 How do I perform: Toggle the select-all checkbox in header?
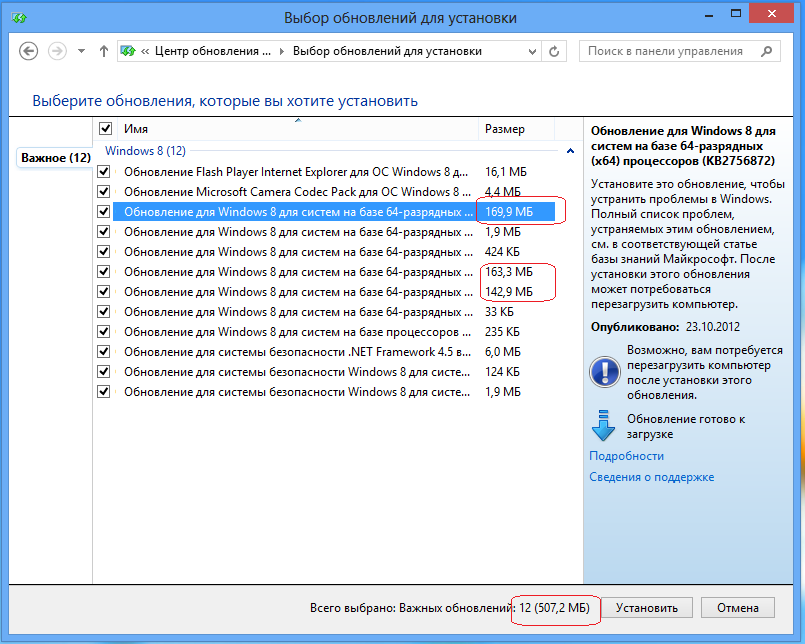point(105,128)
